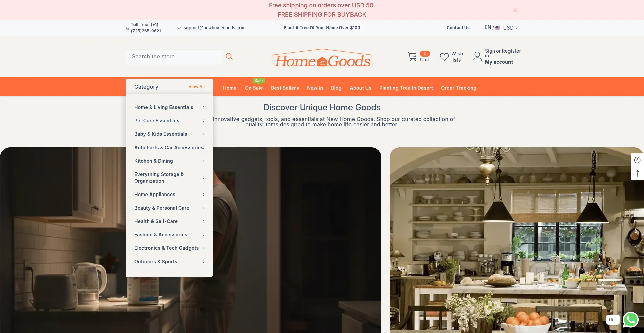Click the Discover Unique Home Goods heading
The image size is (644, 333).
(x=322, y=107)
